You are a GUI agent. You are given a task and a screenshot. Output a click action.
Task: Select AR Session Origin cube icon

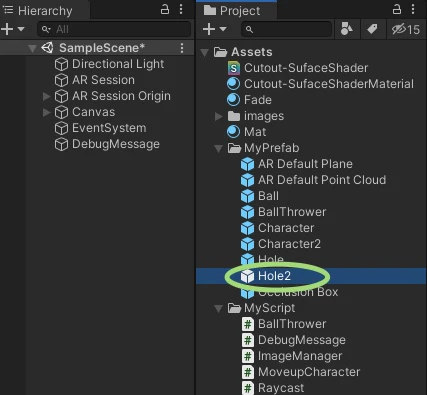pyautogui.click(x=61, y=96)
